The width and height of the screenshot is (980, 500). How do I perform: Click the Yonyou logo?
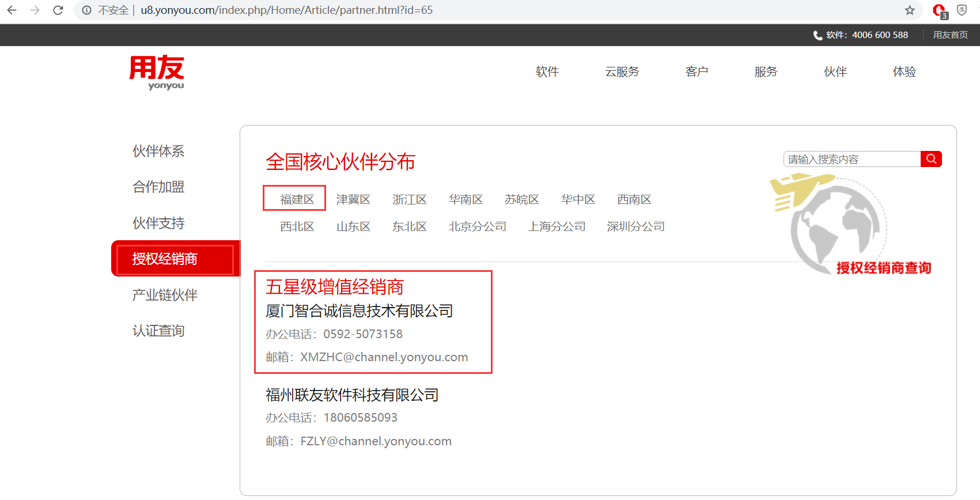click(x=157, y=73)
